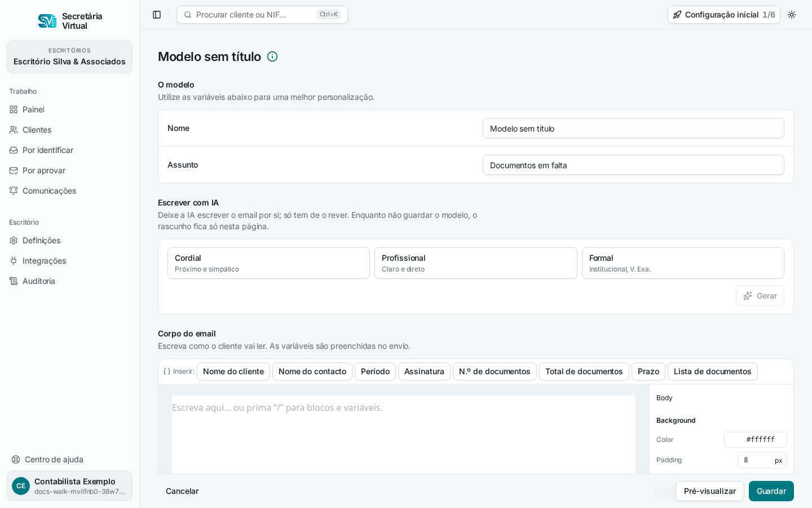
Task: Open the Comunicações section
Action: coord(69,191)
